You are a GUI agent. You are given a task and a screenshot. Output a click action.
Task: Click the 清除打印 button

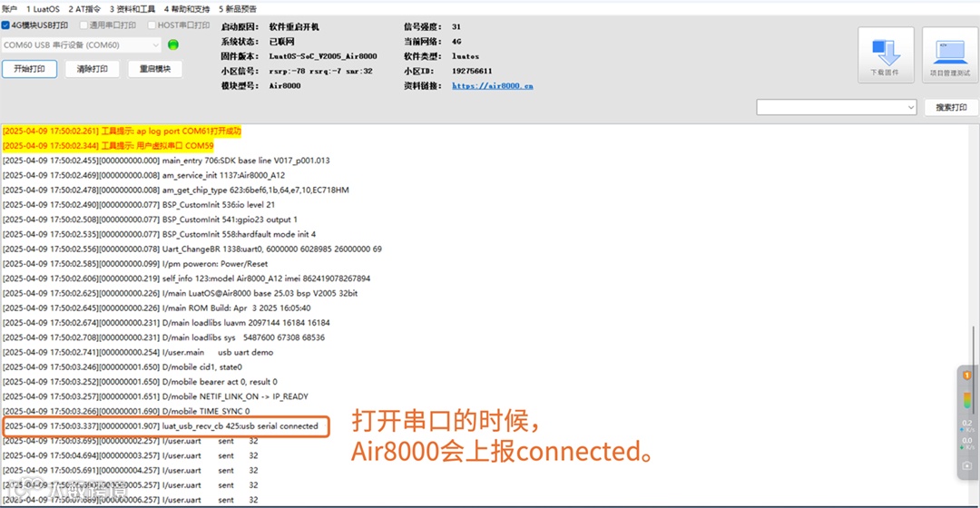[x=92, y=69]
